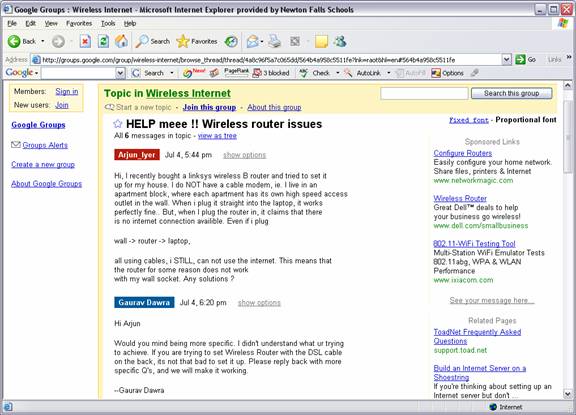
Task: Click Create a new group link
Action: click(x=43, y=164)
